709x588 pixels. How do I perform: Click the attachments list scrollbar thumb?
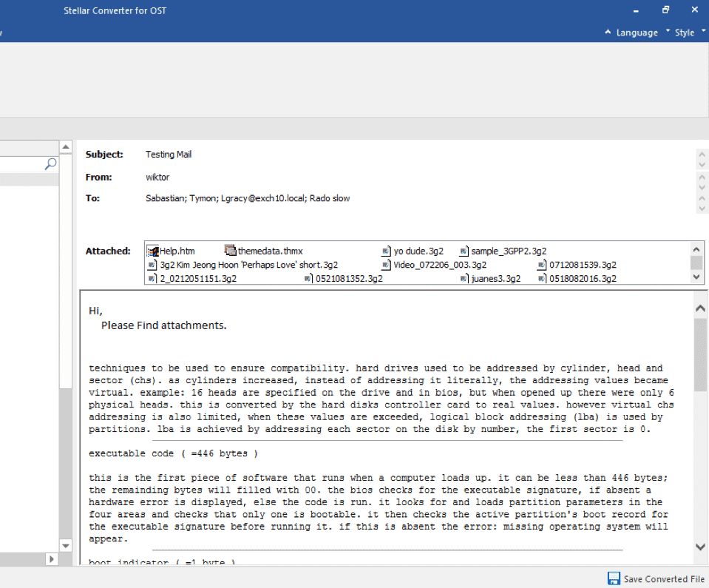[696, 263]
